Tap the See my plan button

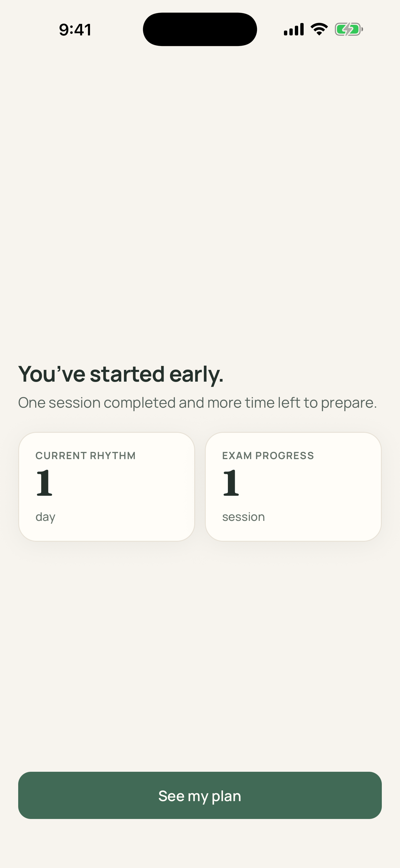(200, 795)
